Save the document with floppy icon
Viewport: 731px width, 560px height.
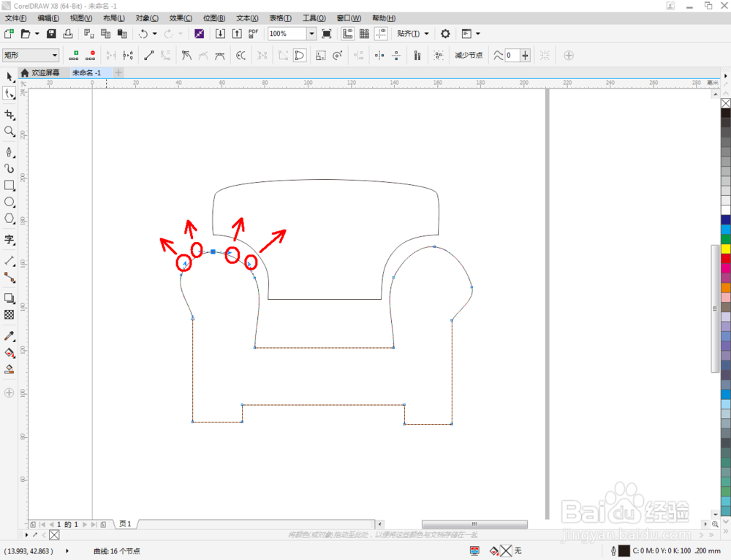51,34
